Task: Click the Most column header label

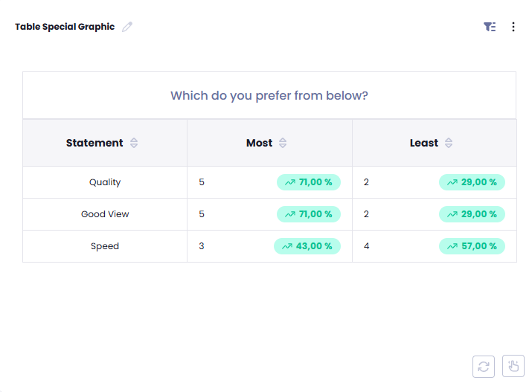Action: [x=259, y=143]
